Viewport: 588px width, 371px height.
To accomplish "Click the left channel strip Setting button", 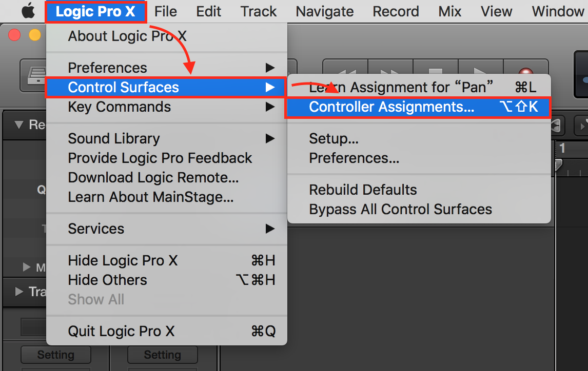I will (56, 355).
